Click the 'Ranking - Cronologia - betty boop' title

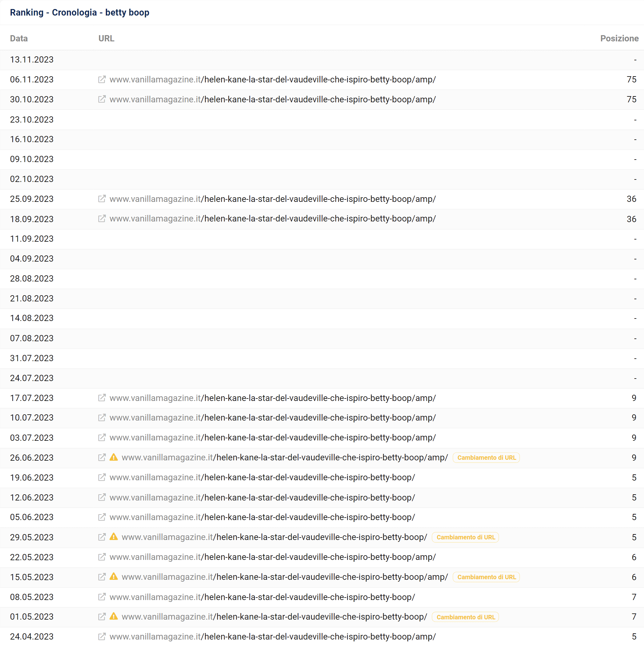point(80,12)
